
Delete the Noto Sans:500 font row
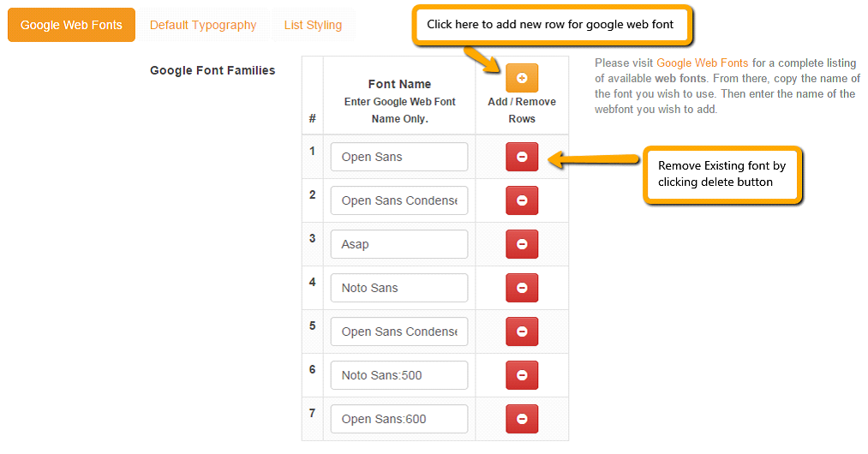[x=522, y=375]
